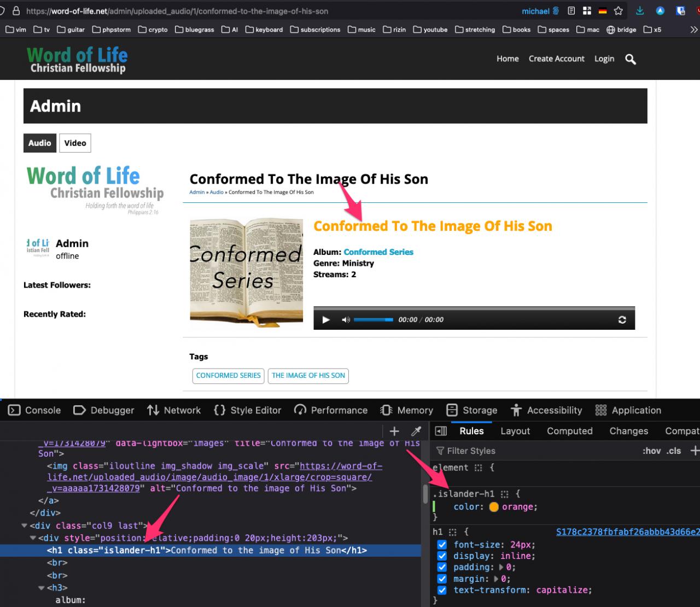
Task: Open the Network devtools panel
Action: point(174,410)
